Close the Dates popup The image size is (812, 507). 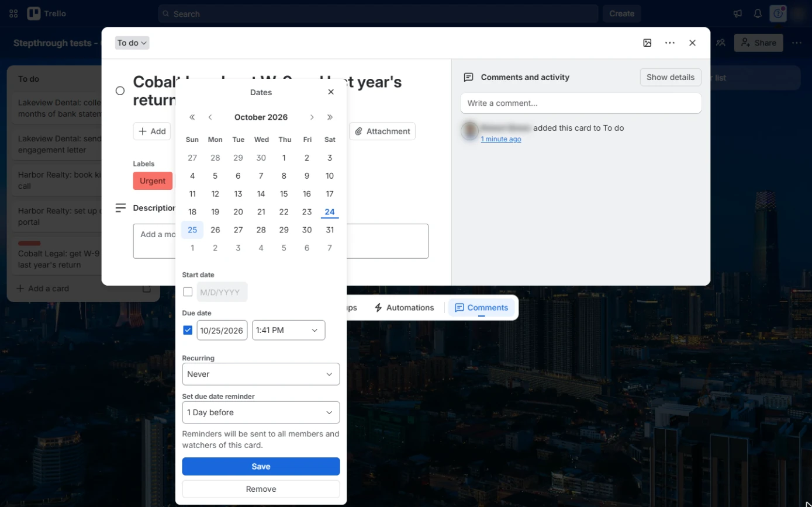(x=331, y=92)
